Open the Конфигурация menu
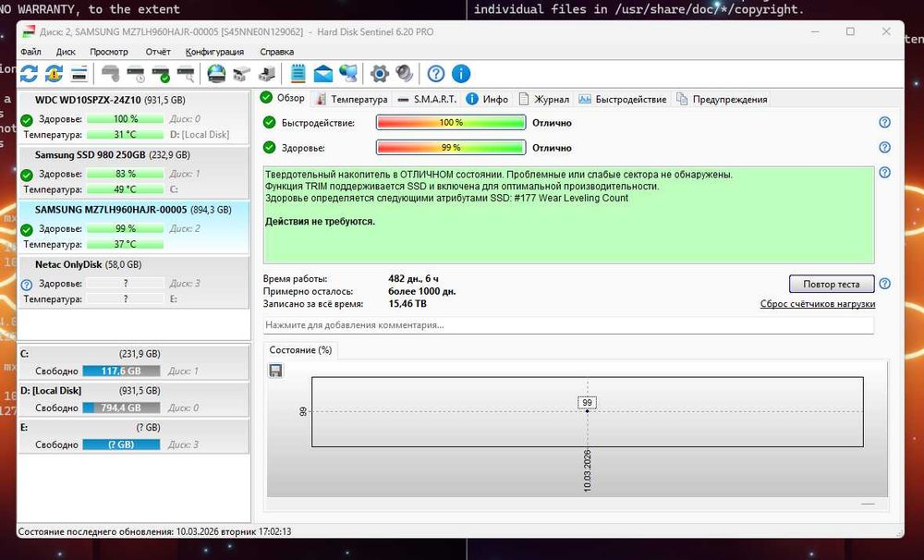This screenshot has height=560, width=924. [x=214, y=51]
